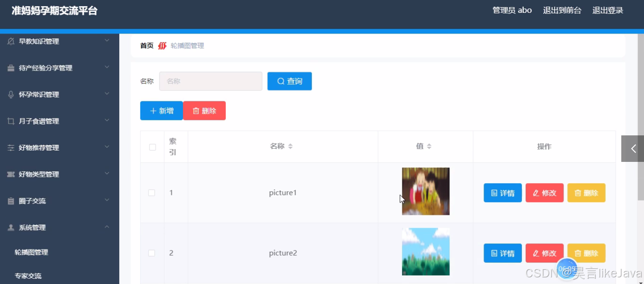The height and width of the screenshot is (284, 644).
Task: Click the picture1 name cell
Action: 283,193
